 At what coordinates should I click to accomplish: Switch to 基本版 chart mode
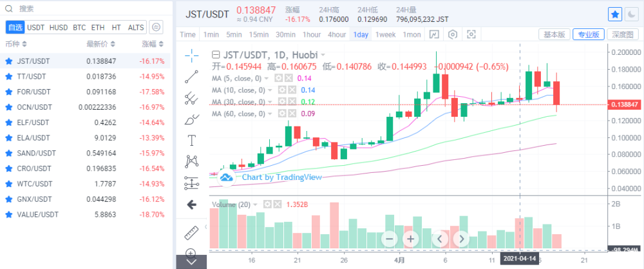click(554, 35)
